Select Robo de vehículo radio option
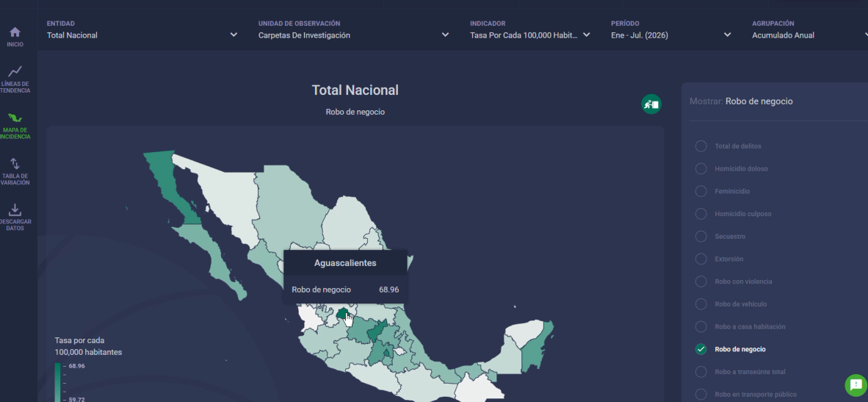The height and width of the screenshot is (402, 868). pos(701,304)
